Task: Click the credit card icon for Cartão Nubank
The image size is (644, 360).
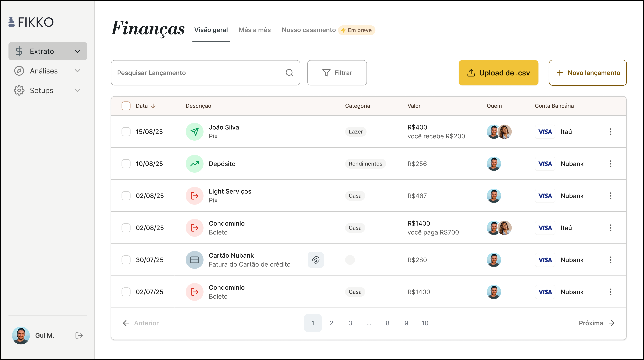Action: (194, 260)
